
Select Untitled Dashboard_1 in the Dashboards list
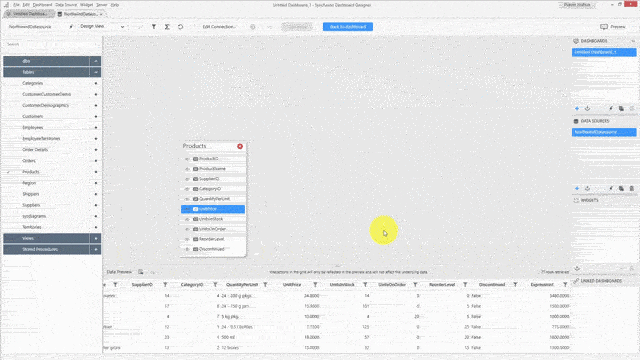click(x=604, y=52)
